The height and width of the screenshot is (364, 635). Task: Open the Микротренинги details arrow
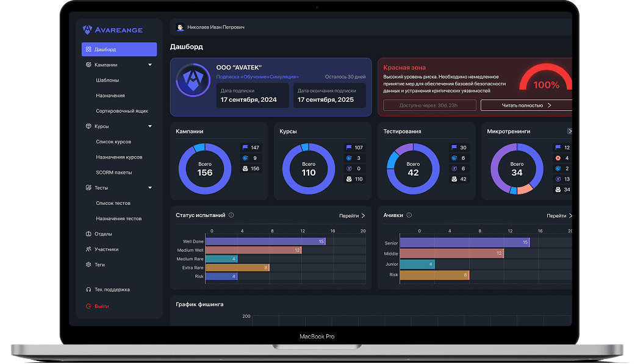click(x=570, y=130)
